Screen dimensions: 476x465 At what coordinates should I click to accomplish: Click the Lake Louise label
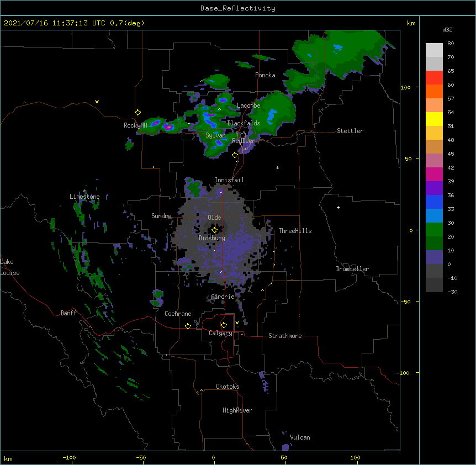point(10,267)
